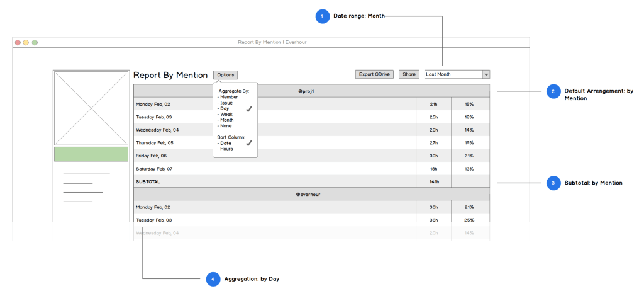Click the dropdown arrow beside Last Month
Image resolution: width=644 pixels, height=308 pixels.
486,74
